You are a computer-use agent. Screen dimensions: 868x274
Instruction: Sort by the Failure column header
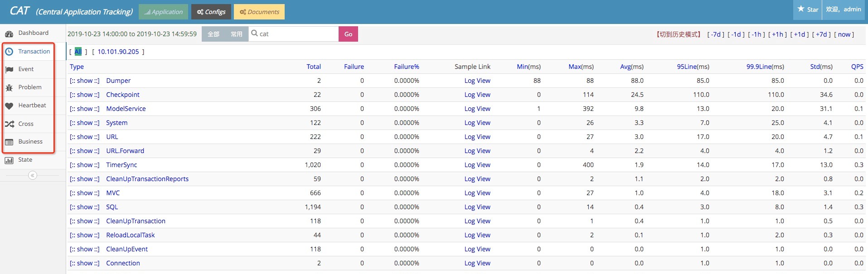coord(354,67)
